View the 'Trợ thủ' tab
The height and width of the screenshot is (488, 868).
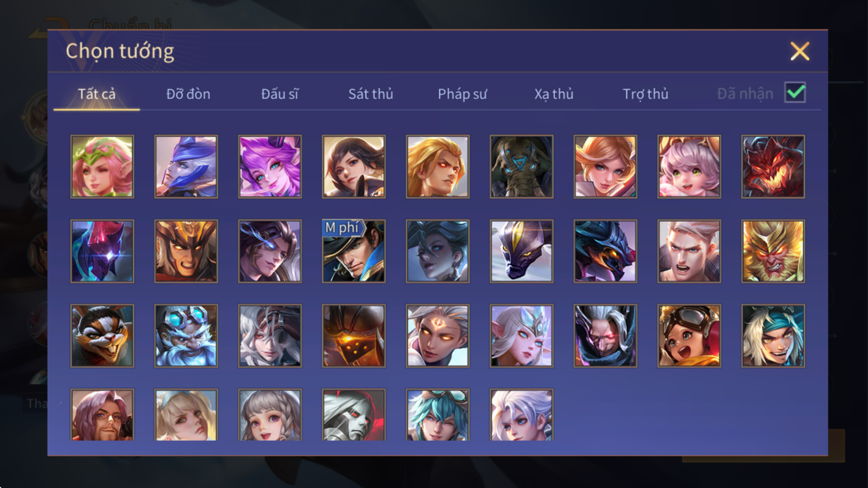tap(645, 94)
